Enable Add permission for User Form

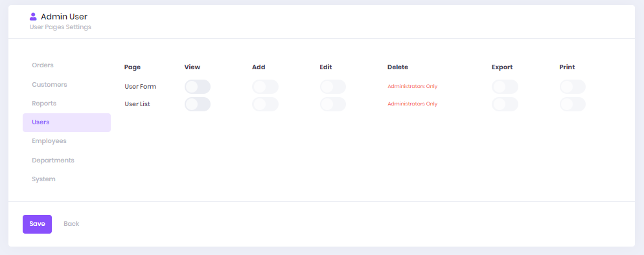pos(266,87)
